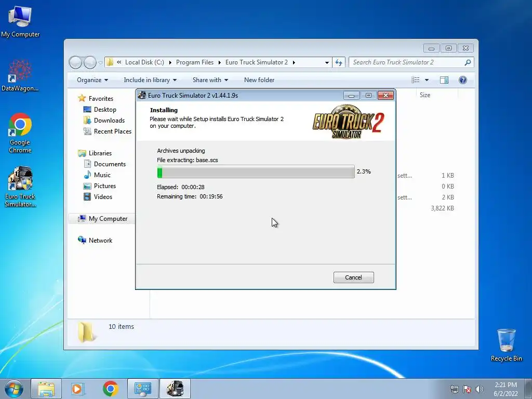Open network status tray icon
The height and width of the screenshot is (399, 532).
454,389
